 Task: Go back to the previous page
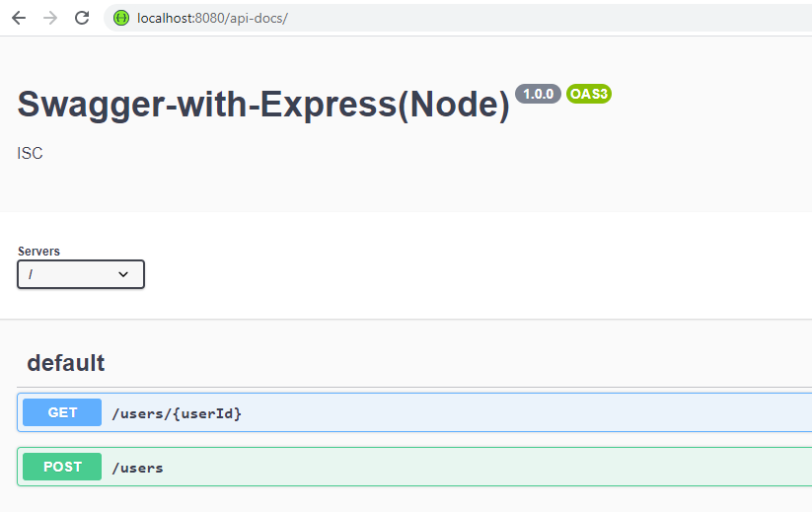(19, 18)
